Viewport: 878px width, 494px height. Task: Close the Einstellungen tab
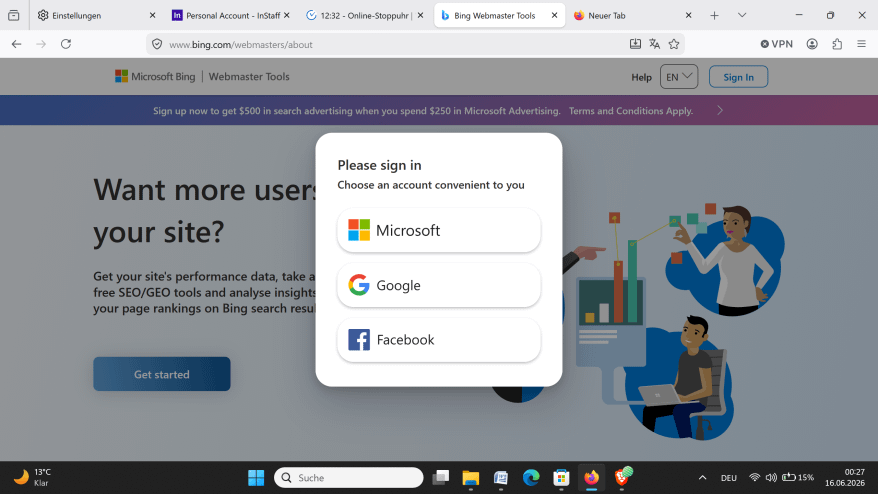[x=152, y=16]
